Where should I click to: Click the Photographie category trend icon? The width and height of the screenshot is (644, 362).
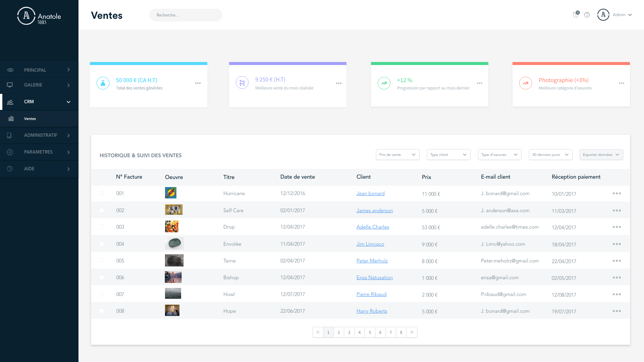526,83
